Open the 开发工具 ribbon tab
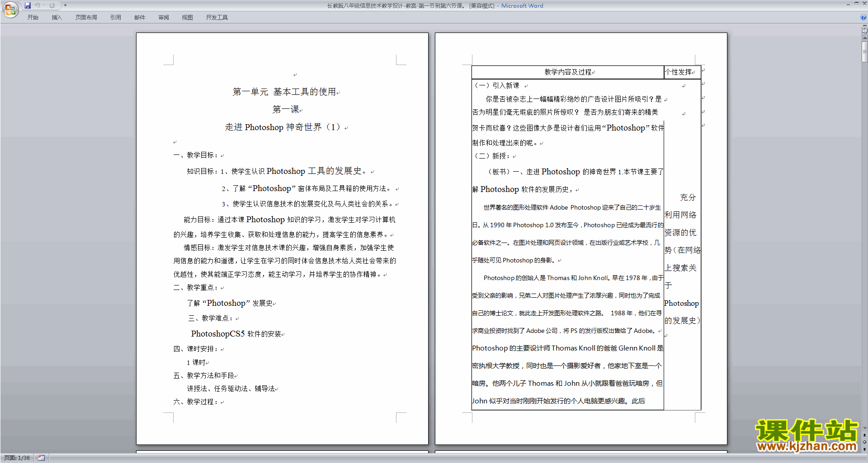Screen dimensions: 868x463 point(217,18)
